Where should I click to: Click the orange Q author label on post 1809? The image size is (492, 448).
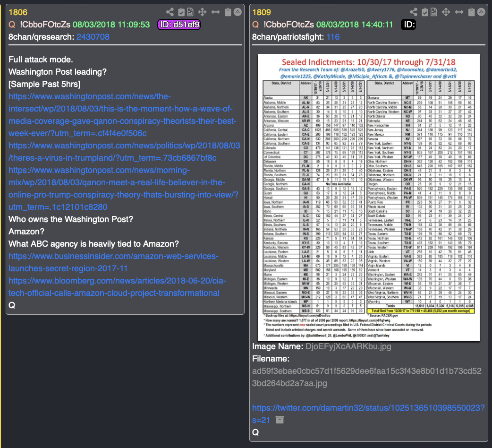point(255,25)
